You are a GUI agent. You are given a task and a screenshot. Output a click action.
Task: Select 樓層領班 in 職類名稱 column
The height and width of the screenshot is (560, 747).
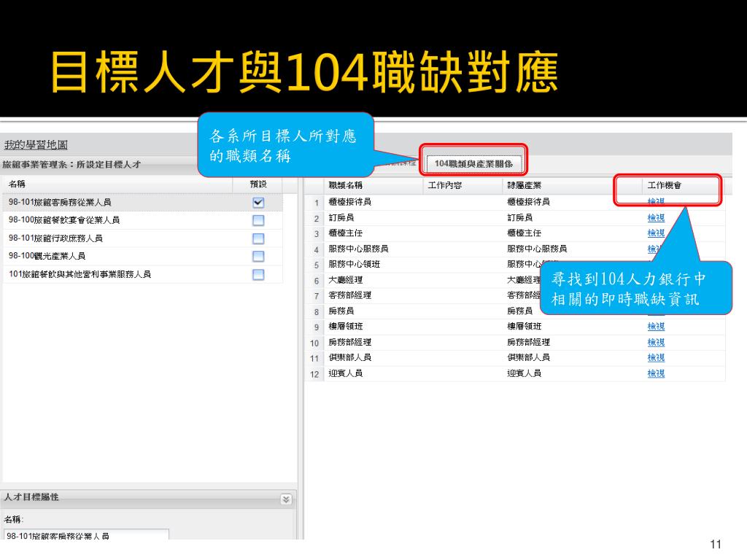tap(345, 326)
